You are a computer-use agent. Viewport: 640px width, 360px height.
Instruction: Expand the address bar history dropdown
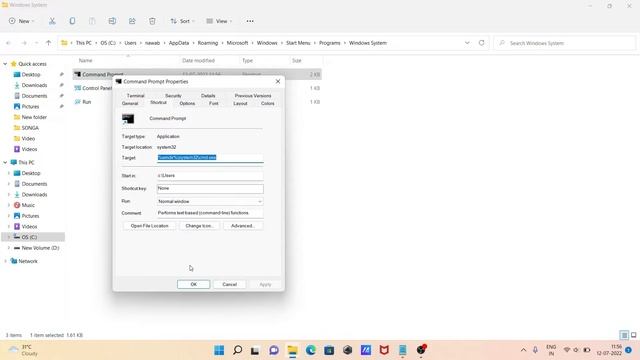467,43
